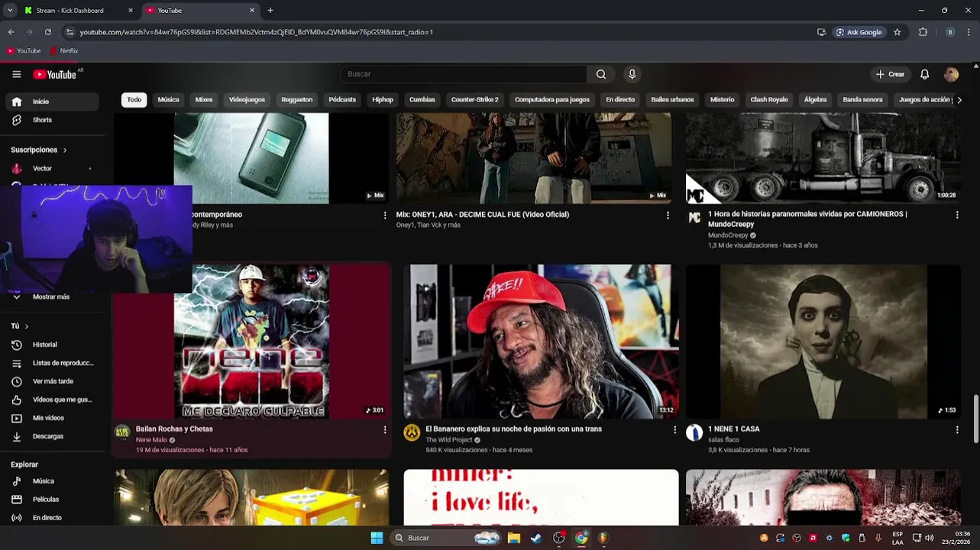Open the Netflix bookmark
The height and width of the screenshot is (550, 980).
point(64,51)
